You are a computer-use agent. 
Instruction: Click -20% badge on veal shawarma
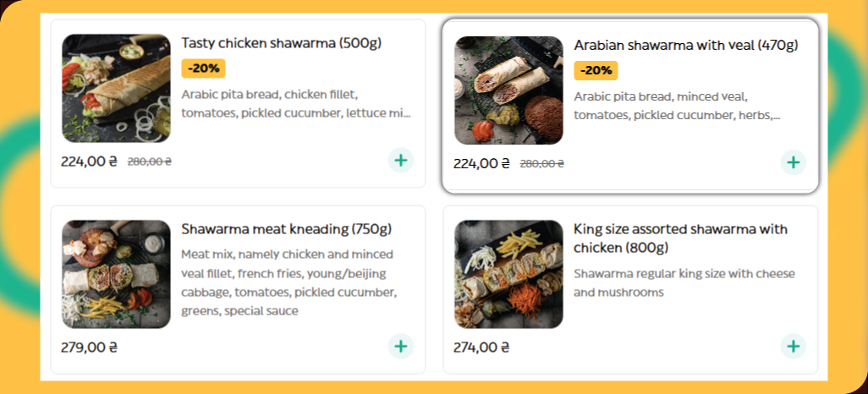pos(596,70)
